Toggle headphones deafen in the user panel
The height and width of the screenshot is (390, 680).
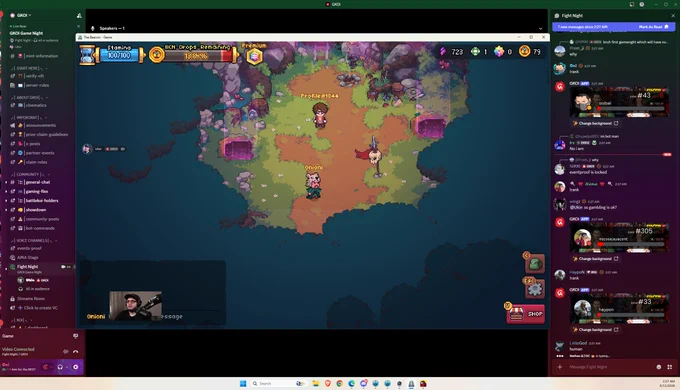(x=60, y=367)
